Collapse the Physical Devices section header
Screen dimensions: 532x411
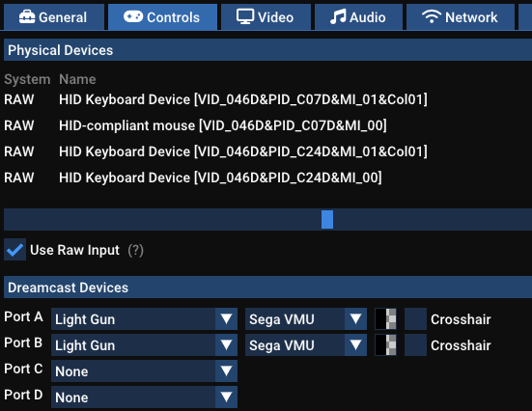[x=267, y=50]
